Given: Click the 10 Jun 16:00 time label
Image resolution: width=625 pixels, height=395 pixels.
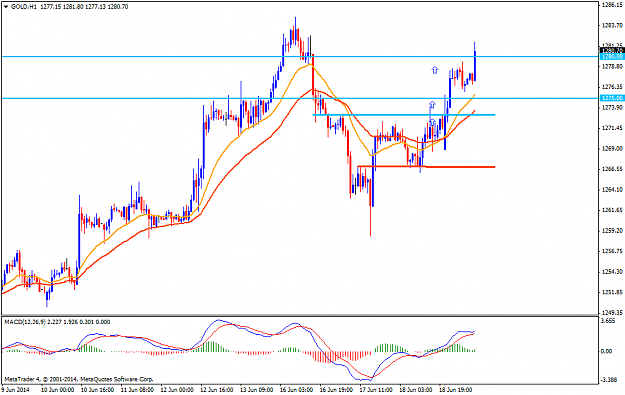Looking at the screenshot, I should coord(98,389).
